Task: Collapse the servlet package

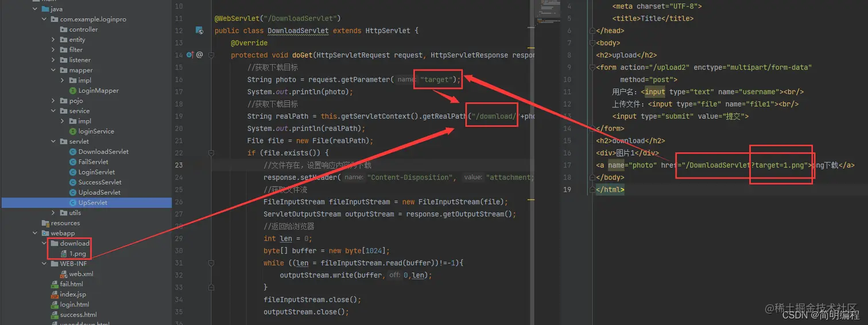Action: click(53, 142)
